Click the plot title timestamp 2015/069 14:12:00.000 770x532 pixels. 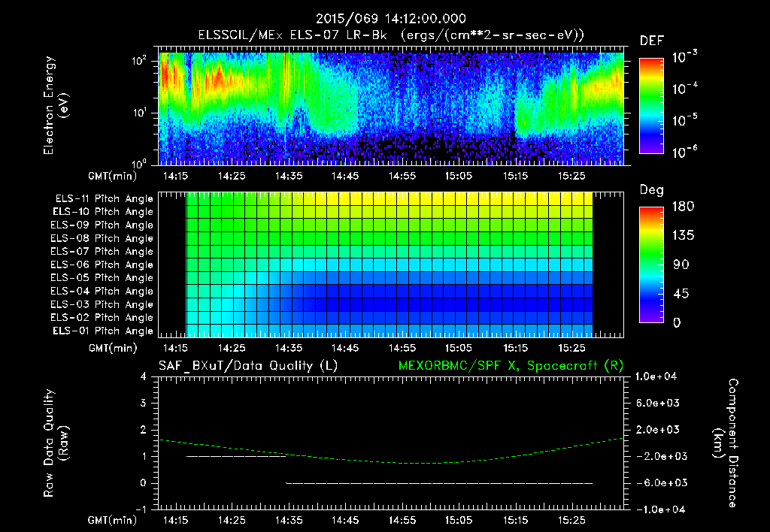390,19
